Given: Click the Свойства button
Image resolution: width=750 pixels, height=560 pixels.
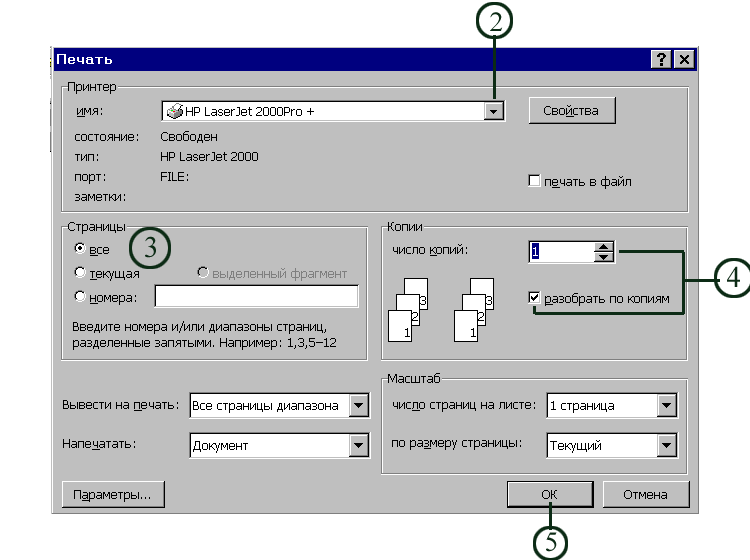Looking at the screenshot, I should pyautogui.click(x=572, y=110).
